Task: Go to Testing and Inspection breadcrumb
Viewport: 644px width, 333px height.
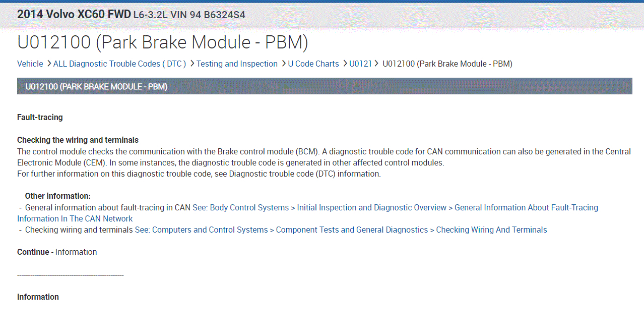Action: coord(237,64)
